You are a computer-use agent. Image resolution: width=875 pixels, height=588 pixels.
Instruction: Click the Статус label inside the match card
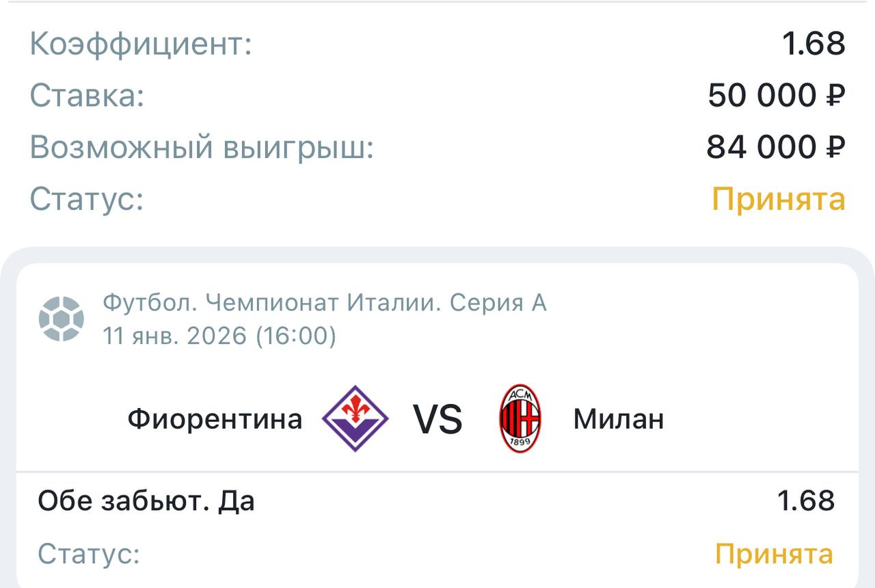tap(89, 554)
